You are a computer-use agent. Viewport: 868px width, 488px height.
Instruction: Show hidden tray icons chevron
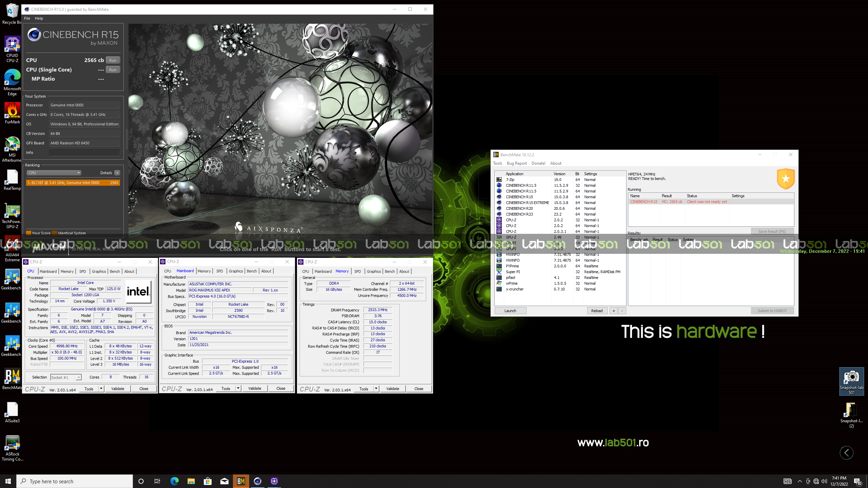coord(800,481)
